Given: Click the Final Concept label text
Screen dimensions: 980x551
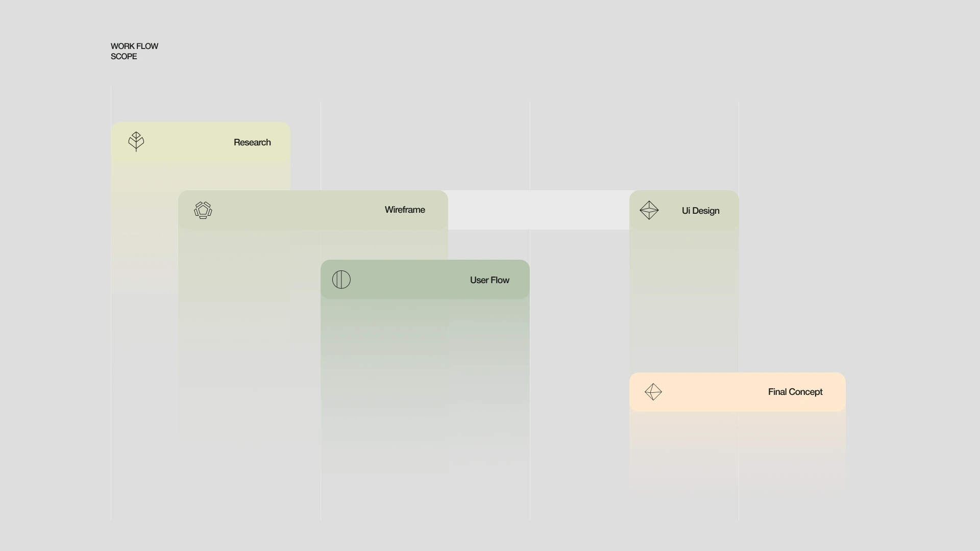Looking at the screenshot, I should click(x=795, y=392).
